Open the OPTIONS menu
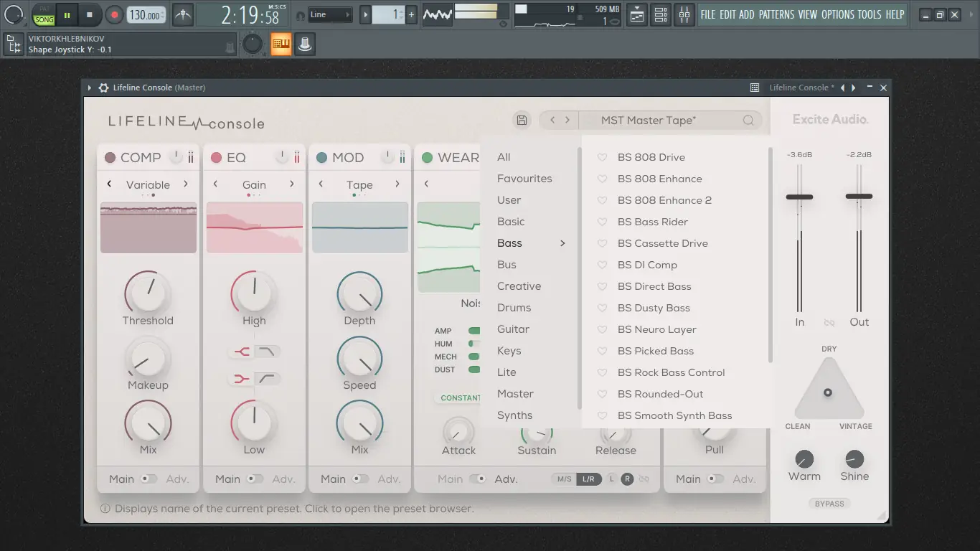 pyautogui.click(x=838, y=14)
